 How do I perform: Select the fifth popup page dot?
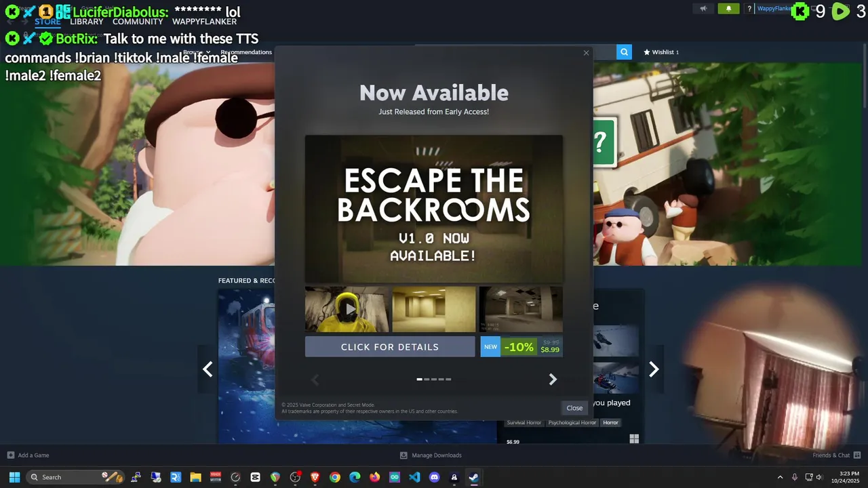click(448, 380)
